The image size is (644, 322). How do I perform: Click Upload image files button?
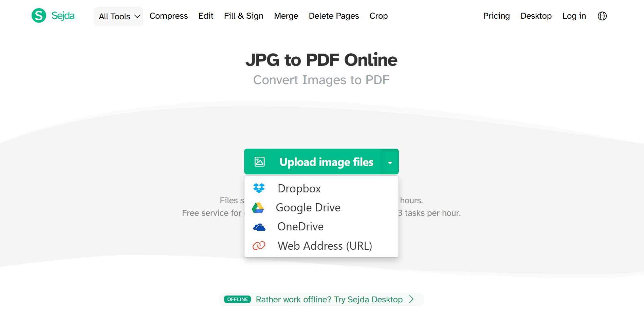pyautogui.click(x=313, y=162)
